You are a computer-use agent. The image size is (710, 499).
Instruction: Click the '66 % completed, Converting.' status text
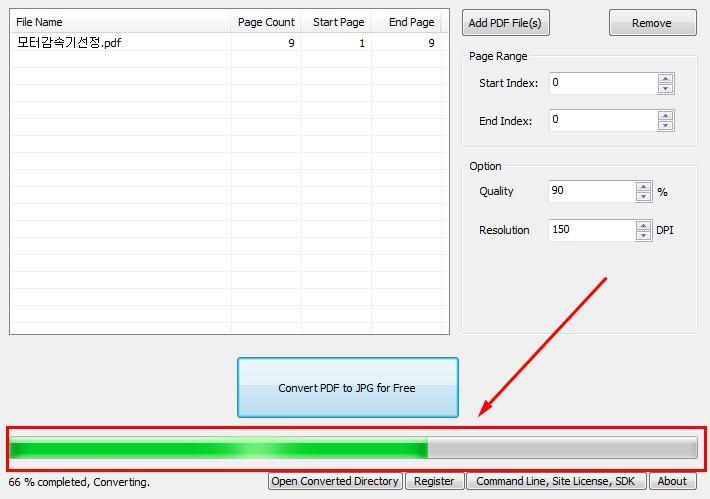(79, 482)
